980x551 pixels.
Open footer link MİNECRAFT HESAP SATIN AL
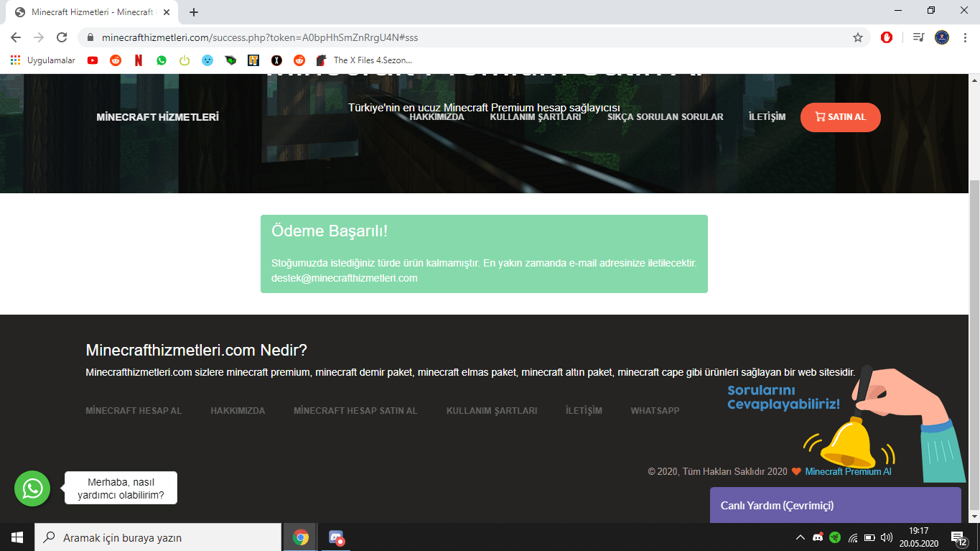point(355,411)
